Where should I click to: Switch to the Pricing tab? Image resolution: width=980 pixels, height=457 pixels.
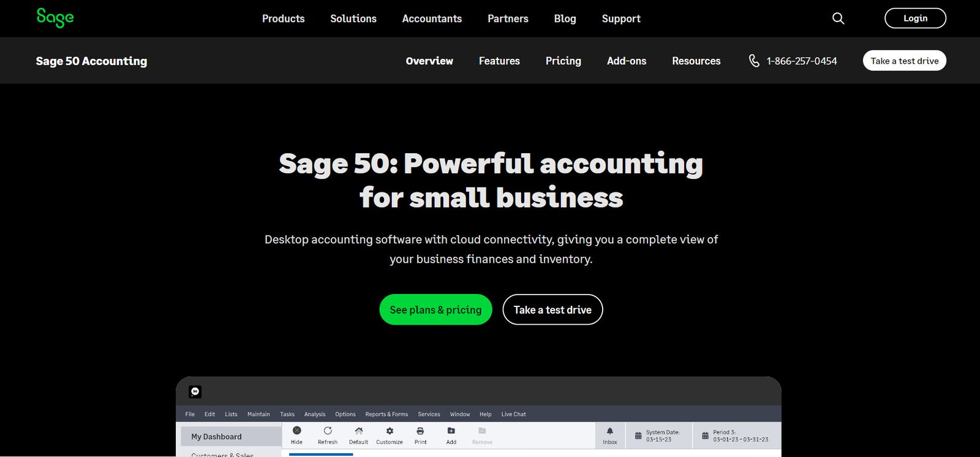(563, 61)
